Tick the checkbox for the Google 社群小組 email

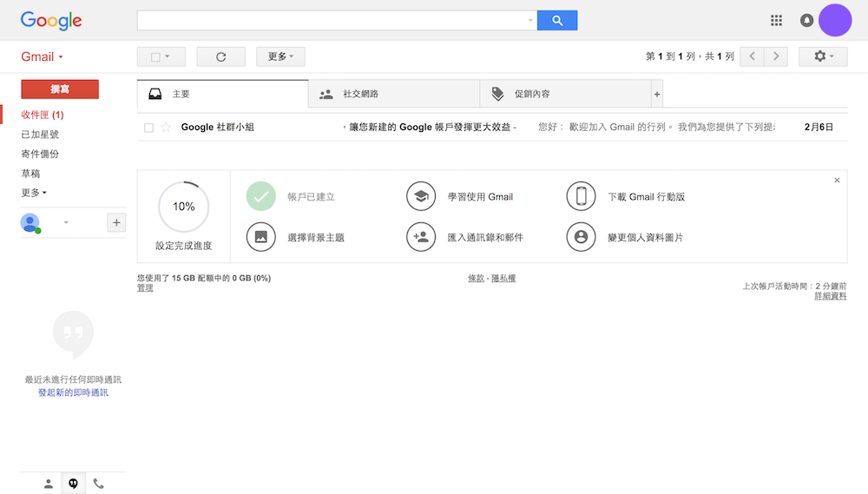(x=148, y=128)
